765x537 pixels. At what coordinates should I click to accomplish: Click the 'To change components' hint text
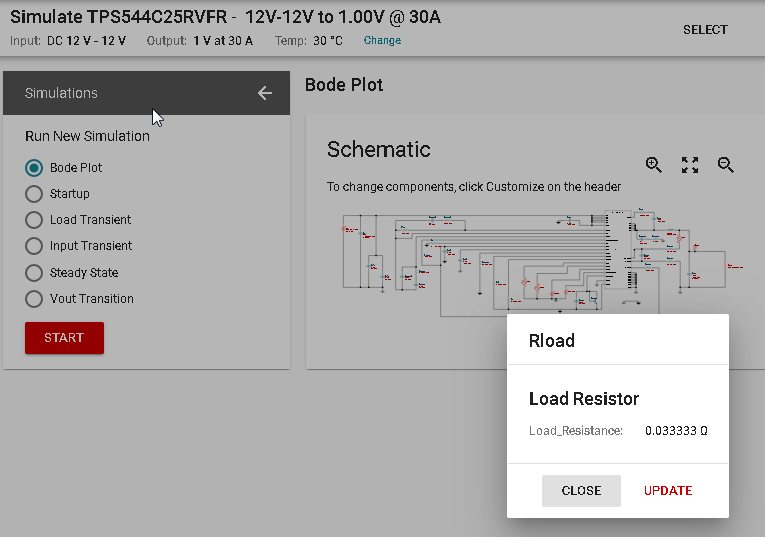click(x=474, y=187)
